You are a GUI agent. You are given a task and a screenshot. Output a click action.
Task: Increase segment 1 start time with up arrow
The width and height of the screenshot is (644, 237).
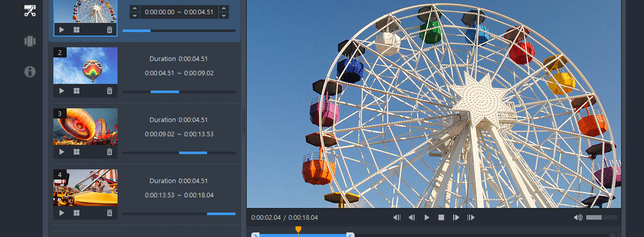134,8
